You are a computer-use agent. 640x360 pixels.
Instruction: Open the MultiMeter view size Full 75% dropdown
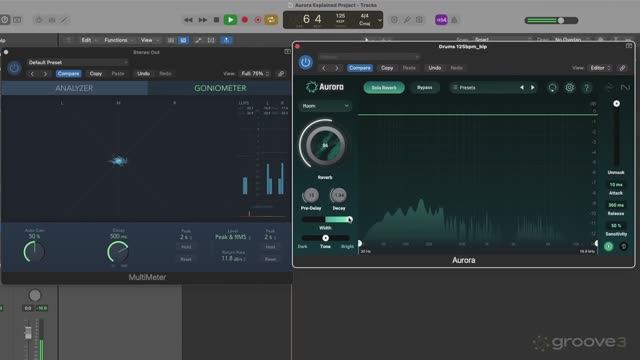click(x=255, y=74)
